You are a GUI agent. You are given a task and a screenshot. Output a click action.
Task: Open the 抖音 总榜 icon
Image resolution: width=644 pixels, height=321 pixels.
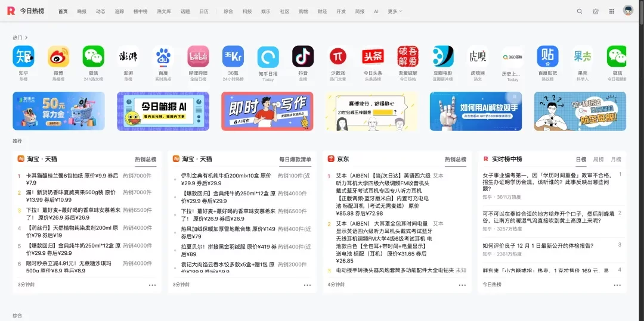[303, 57]
